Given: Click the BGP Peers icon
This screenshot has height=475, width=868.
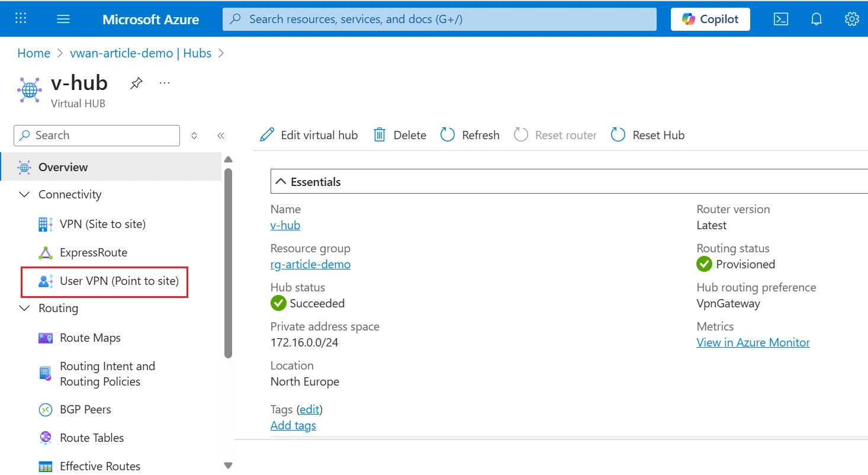Looking at the screenshot, I should click(46, 409).
